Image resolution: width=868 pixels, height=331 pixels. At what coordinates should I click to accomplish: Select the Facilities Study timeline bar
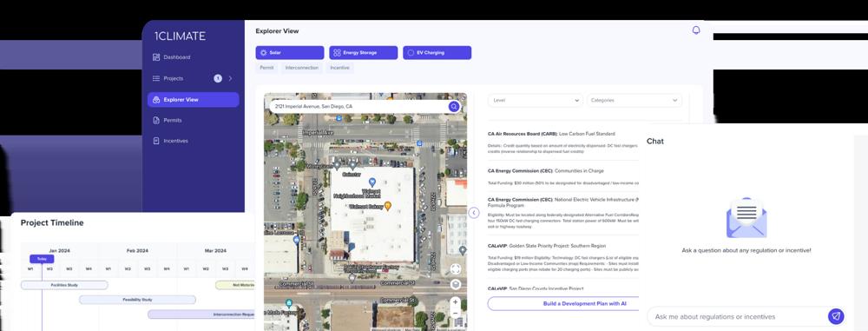click(x=64, y=285)
